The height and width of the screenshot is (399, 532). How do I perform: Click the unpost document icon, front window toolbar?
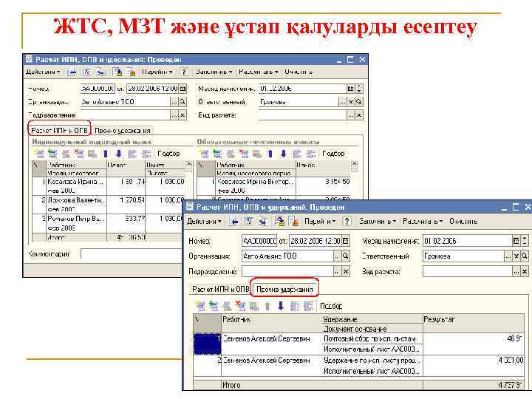coord(262,222)
